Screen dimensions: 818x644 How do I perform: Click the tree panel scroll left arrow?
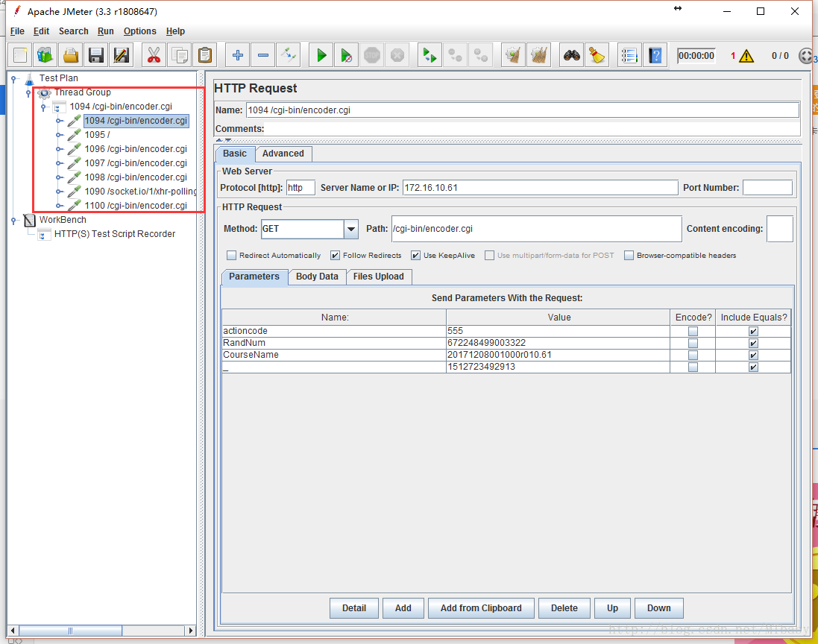(13, 631)
